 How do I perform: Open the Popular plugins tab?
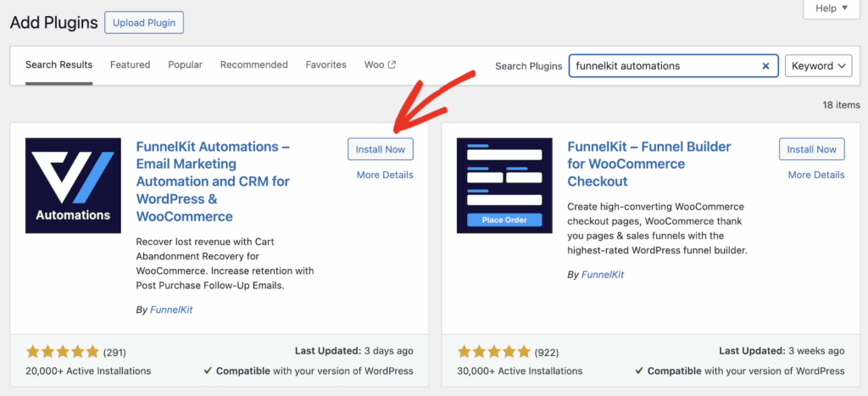(186, 64)
